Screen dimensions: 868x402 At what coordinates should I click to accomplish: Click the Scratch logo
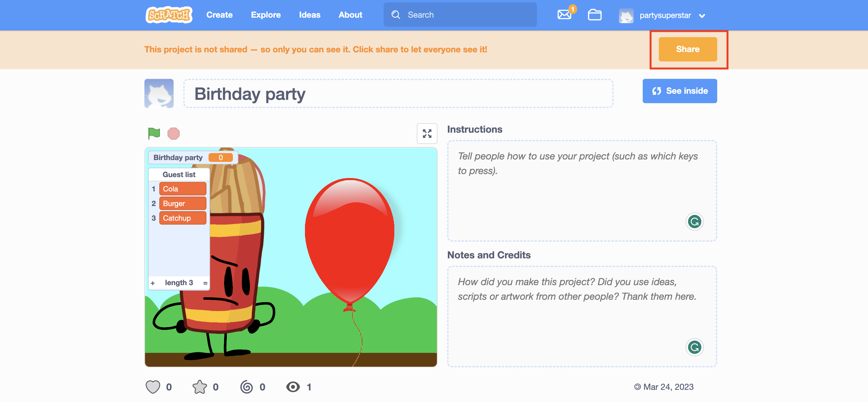pyautogui.click(x=169, y=15)
